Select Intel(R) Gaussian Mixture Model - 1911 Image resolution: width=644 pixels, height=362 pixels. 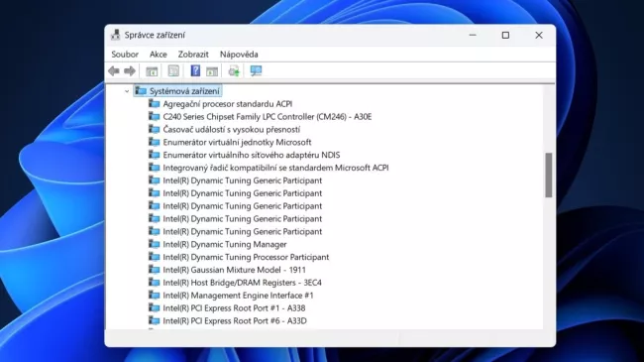pos(235,270)
